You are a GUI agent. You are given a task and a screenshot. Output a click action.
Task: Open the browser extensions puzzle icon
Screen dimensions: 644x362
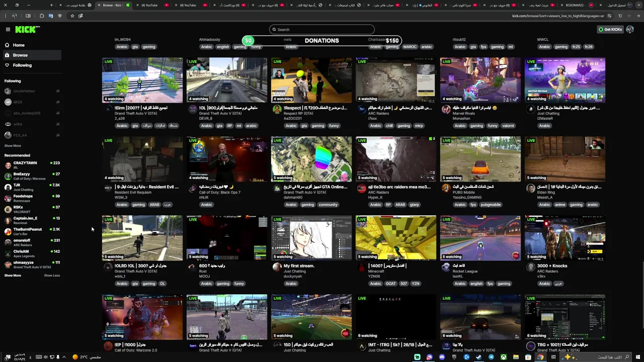[x=42, y=16]
